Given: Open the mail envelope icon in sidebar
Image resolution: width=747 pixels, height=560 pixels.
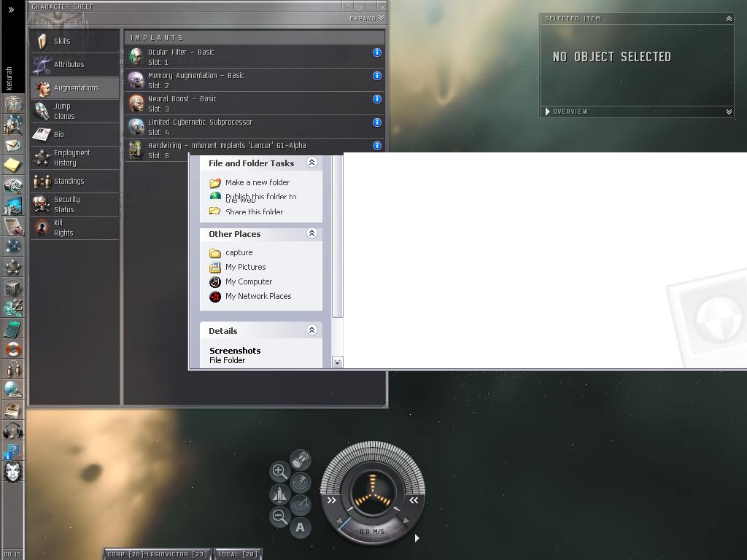Looking at the screenshot, I should click(13, 145).
